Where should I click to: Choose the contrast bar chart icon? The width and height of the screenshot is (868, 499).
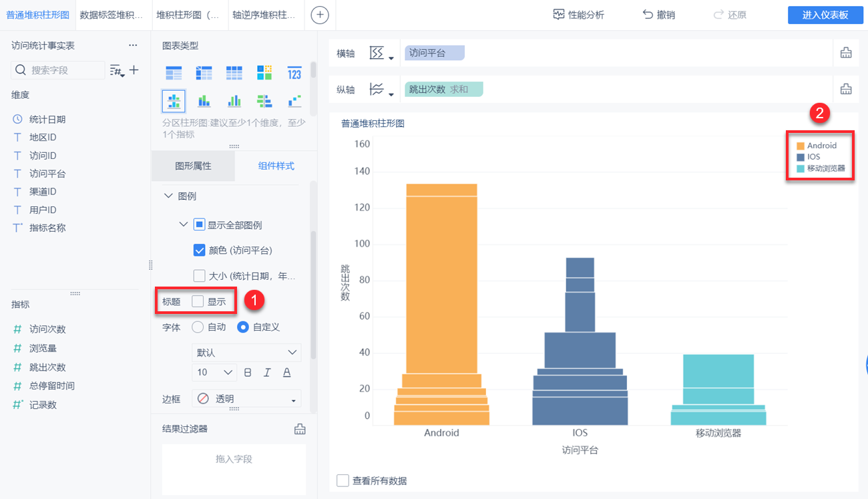click(264, 102)
